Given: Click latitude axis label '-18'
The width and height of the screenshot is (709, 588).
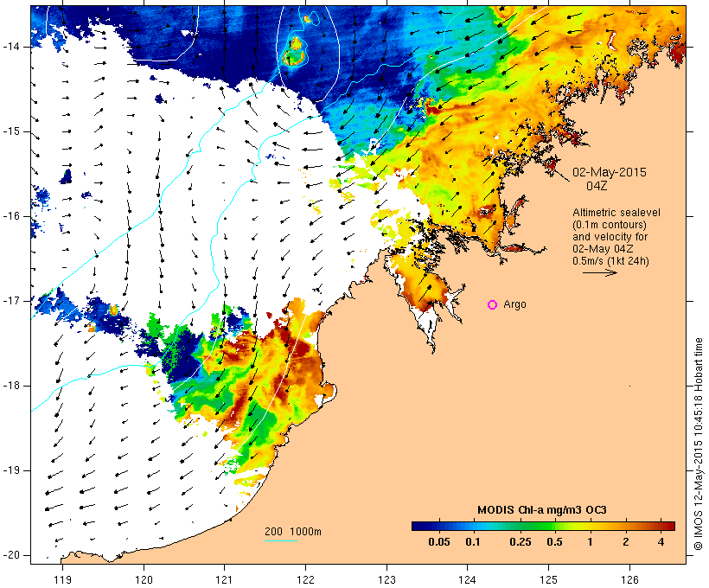Looking at the screenshot, I should (x=11, y=386).
